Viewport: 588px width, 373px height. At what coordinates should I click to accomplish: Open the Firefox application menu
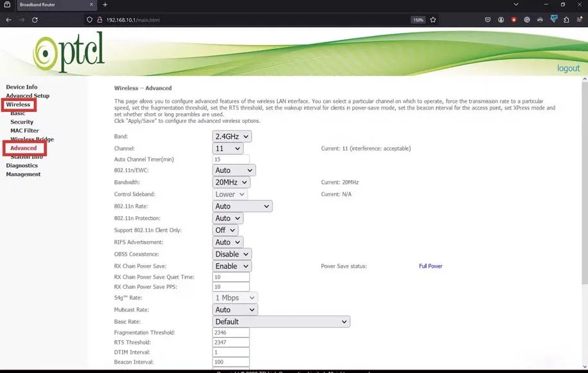(x=579, y=20)
